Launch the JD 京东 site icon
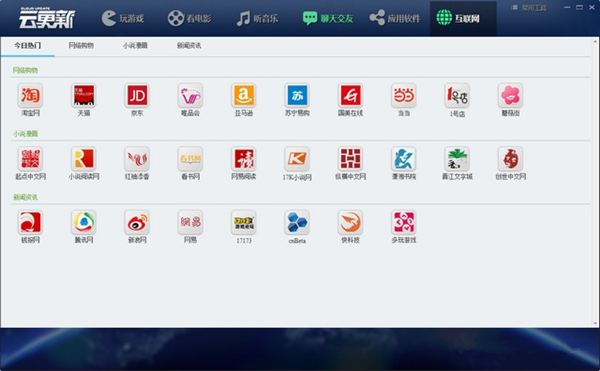Image resolution: width=600 pixels, height=371 pixels. point(137,95)
